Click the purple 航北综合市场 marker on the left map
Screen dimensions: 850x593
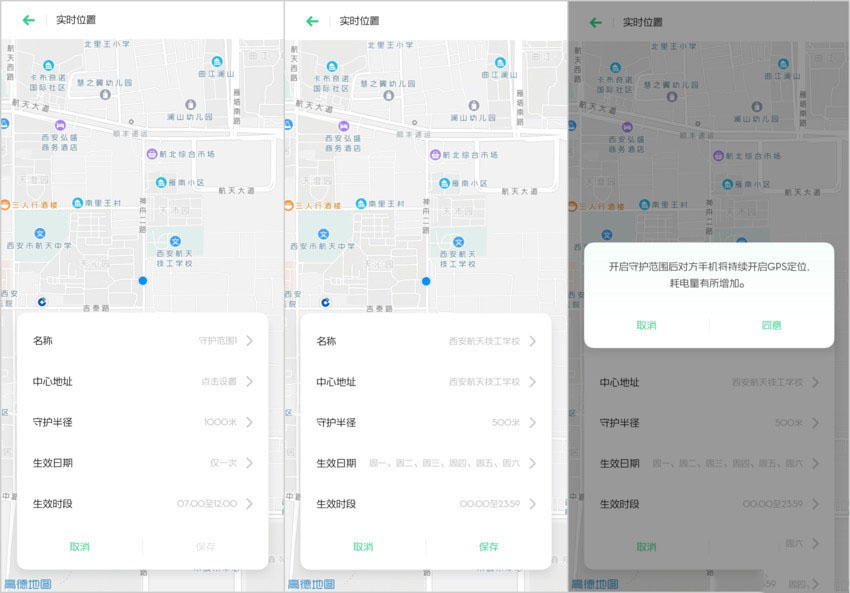[152, 155]
